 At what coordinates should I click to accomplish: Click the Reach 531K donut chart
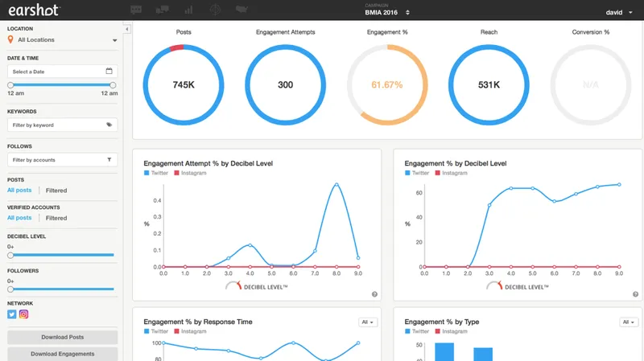489,85
